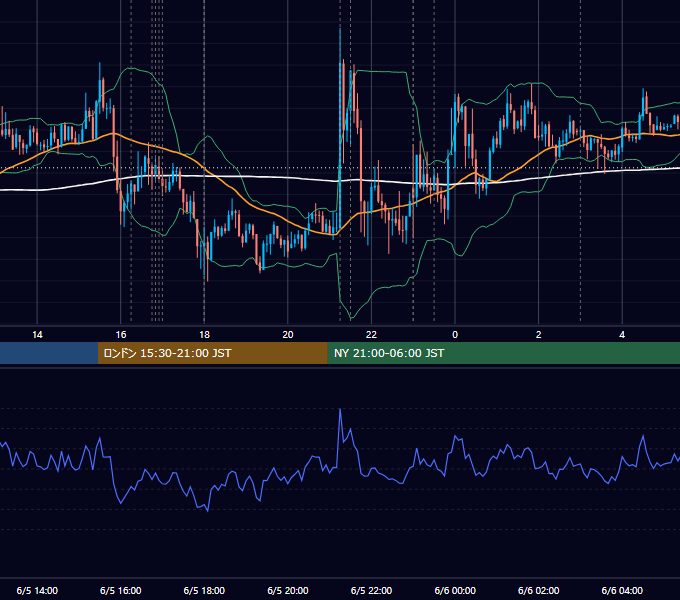The width and height of the screenshot is (680, 600).
Task: Click the "6/5 18:00" date label
Action: [x=204, y=590]
